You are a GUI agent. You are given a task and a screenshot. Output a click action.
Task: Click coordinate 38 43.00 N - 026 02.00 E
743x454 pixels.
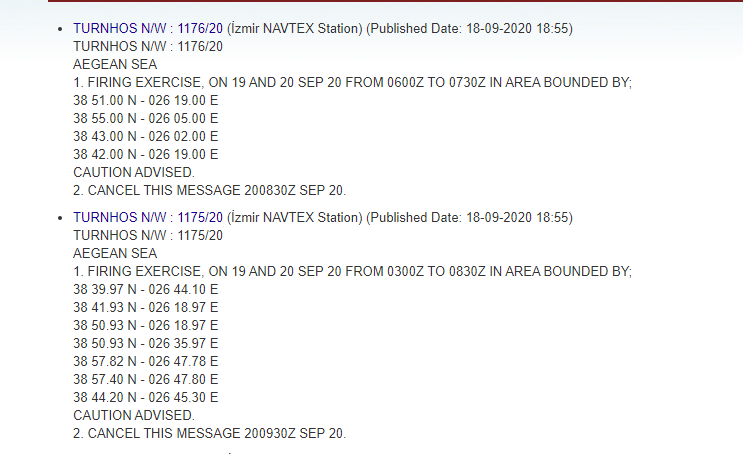pyautogui.click(x=145, y=136)
